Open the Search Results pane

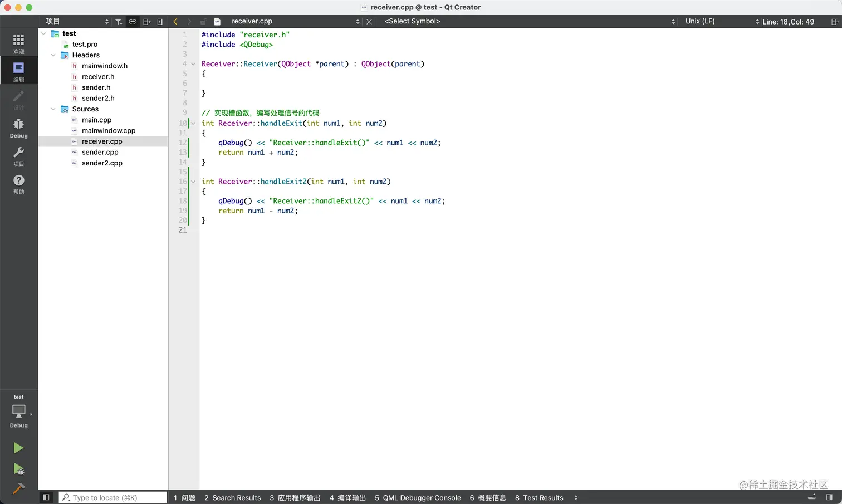(232, 497)
